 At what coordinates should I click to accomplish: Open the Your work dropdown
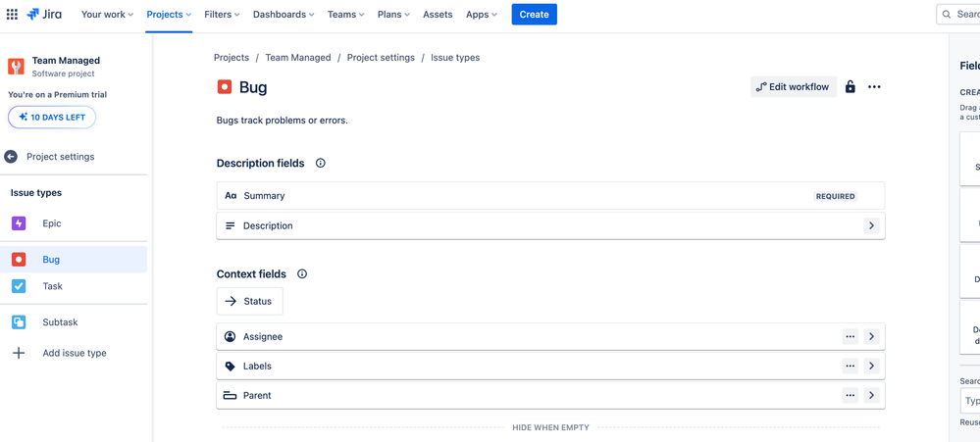pos(108,15)
